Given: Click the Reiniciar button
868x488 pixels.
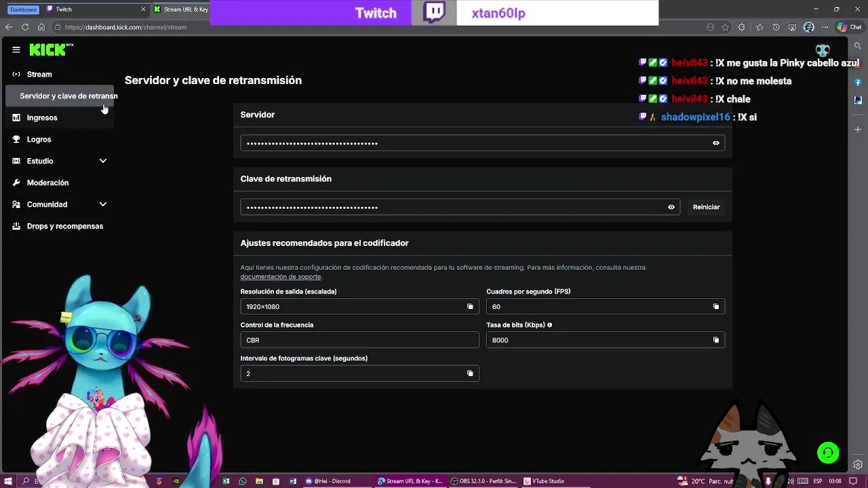Looking at the screenshot, I should coord(706,207).
